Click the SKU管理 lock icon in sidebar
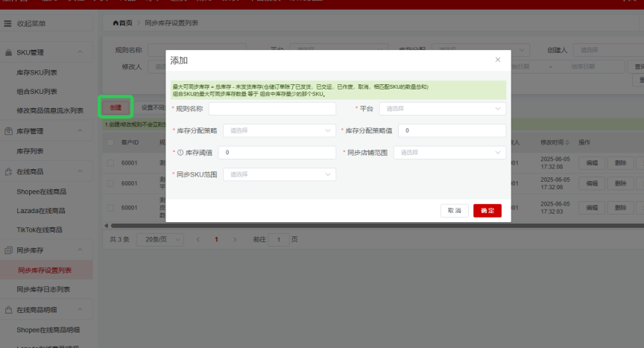This screenshot has width=644, height=348. pyautogui.click(x=9, y=53)
